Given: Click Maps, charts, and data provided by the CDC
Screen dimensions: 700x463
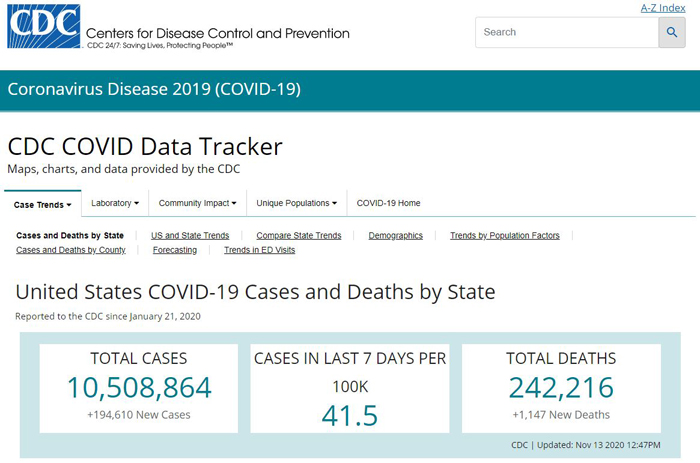Looking at the screenshot, I should coord(124,169).
